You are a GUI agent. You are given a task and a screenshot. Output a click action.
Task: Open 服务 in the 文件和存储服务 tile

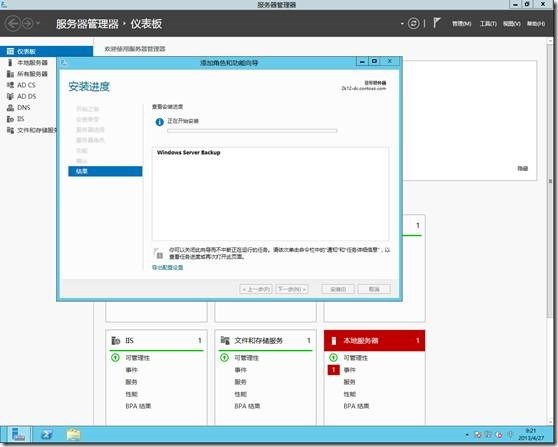pos(241,382)
